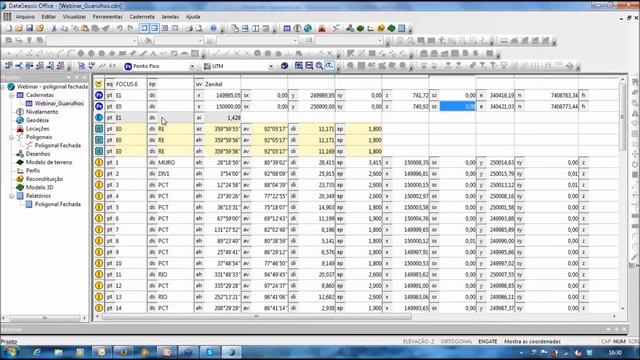Open Poligonais via its toolbar icon

tap(336, 28)
